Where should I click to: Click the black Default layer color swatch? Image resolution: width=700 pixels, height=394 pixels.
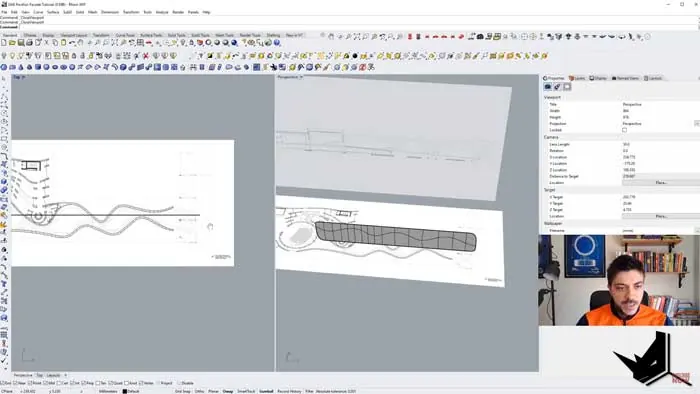pyautogui.click(x=125, y=391)
